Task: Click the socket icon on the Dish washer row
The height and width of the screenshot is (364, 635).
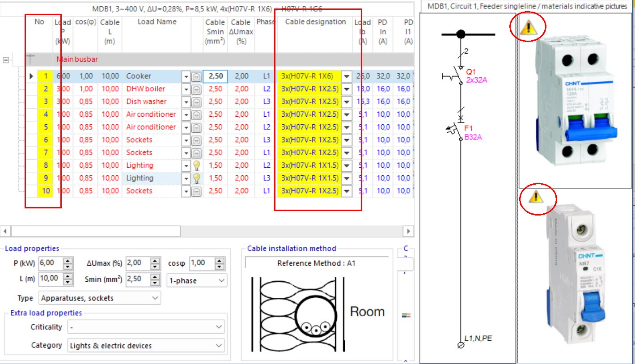Action: pyautogui.click(x=197, y=102)
